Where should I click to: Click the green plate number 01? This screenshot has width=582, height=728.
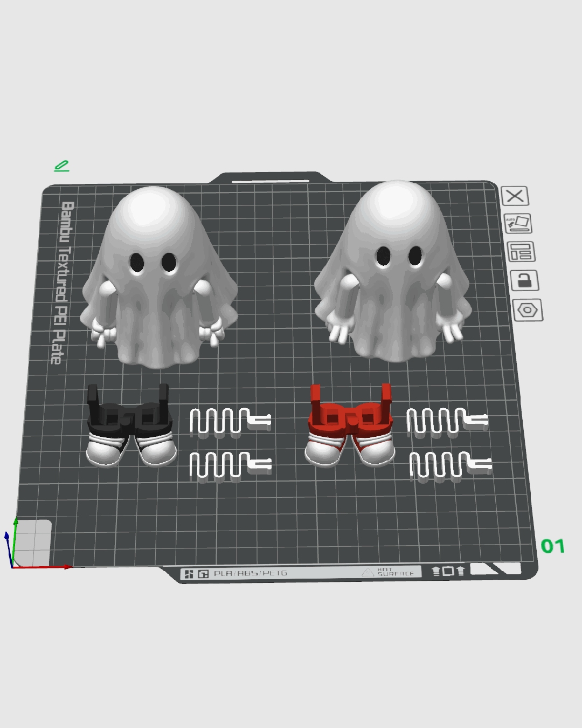click(x=553, y=546)
